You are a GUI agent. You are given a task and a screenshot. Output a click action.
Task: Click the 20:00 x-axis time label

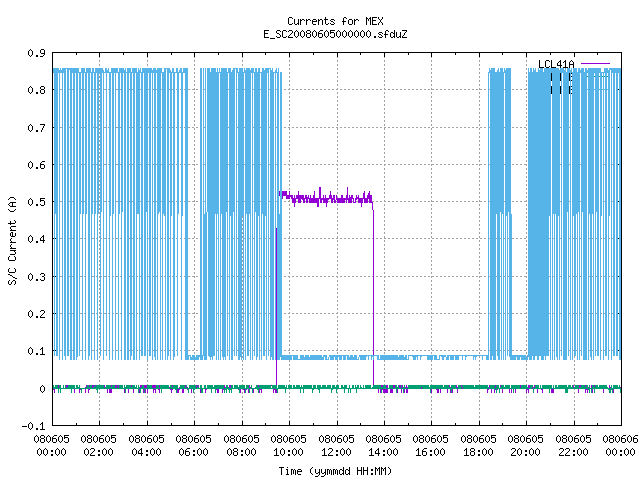(525, 452)
